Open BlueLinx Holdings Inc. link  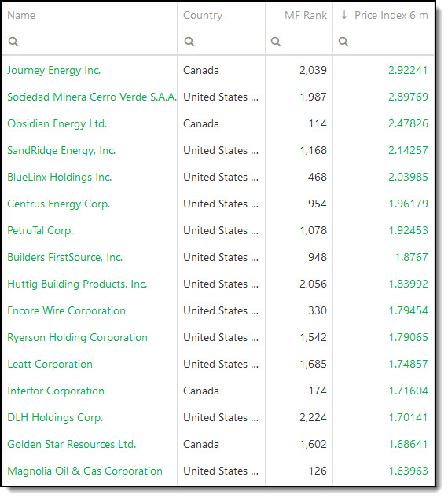pyautogui.click(x=60, y=178)
